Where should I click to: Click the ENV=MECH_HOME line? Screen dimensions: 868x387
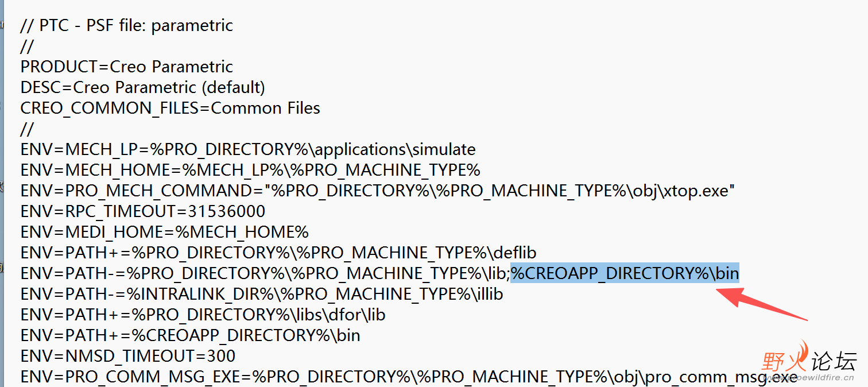click(x=250, y=170)
